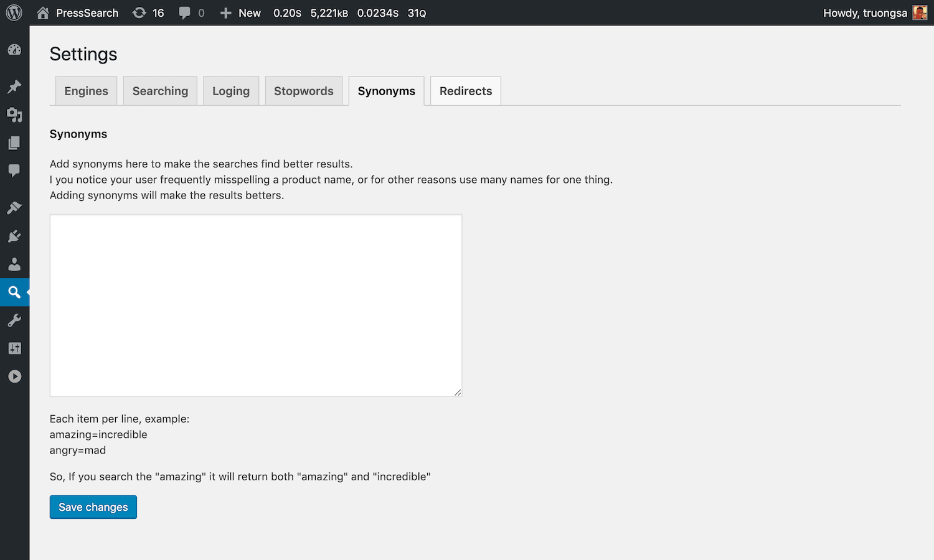Open Pages sidebar icon
The image size is (934, 560).
14,142
